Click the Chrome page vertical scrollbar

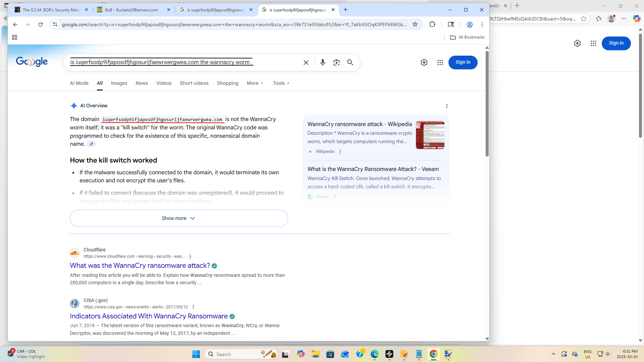[487, 103]
